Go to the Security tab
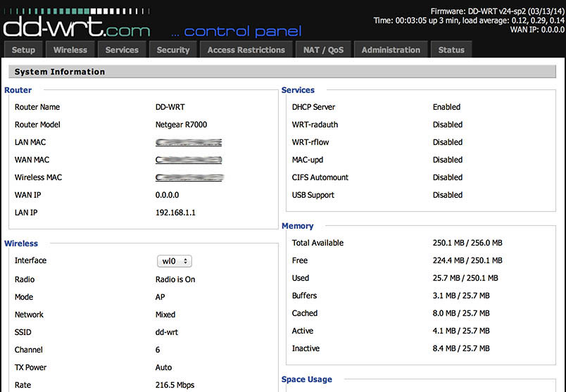566x392 pixels. point(173,50)
